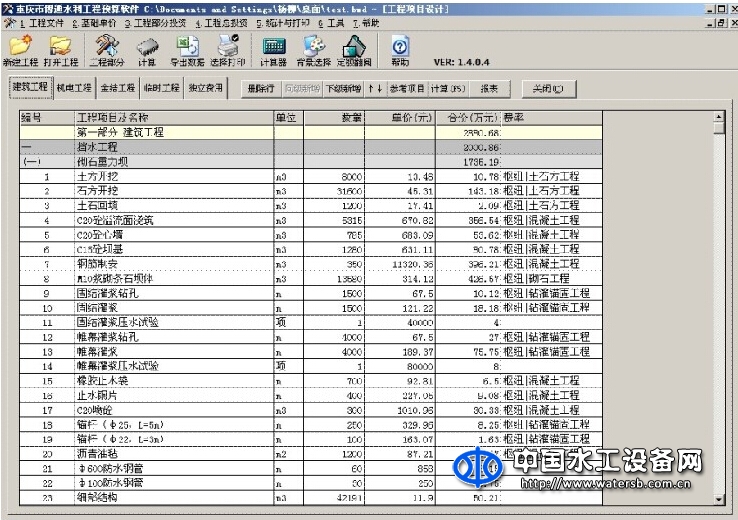Click the 删除行 delete row button

coord(261,88)
